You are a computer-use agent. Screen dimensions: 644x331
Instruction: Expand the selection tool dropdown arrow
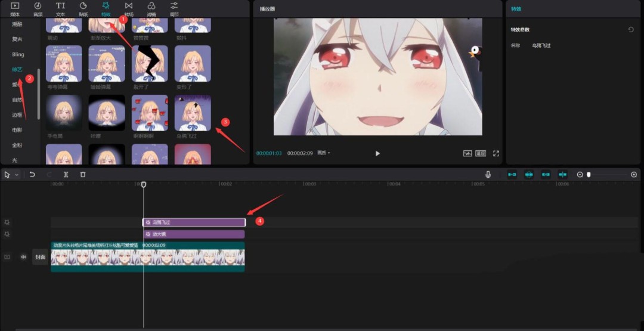pyautogui.click(x=17, y=175)
